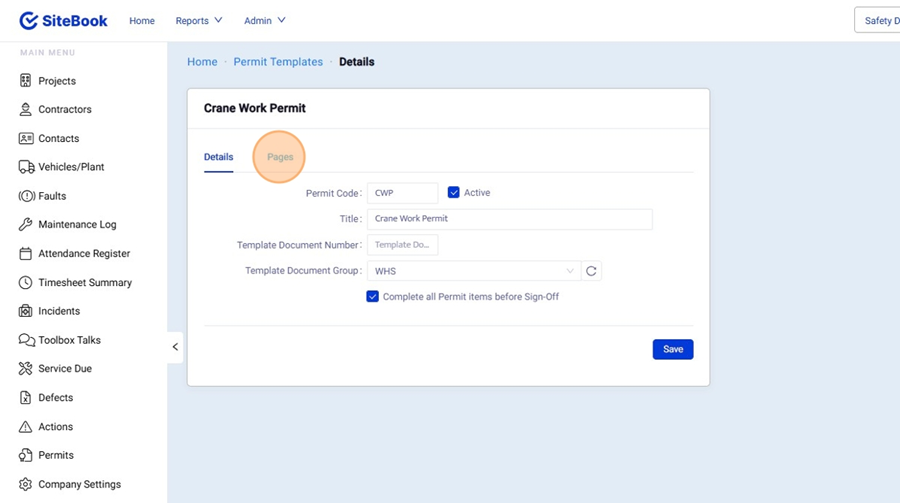Open the Admin dropdown menu
The height and width of the screenshot is (503, 900).
[265, 21]
